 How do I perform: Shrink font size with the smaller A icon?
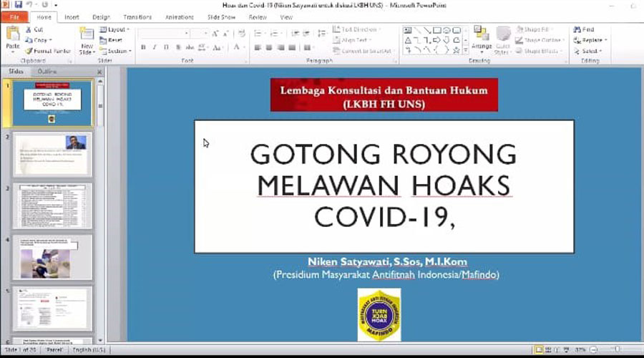coord(225,33)
